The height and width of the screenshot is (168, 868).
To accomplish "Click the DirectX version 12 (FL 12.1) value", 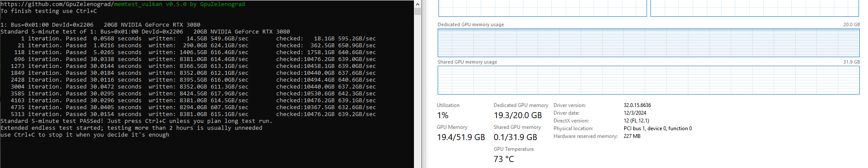I will 636,121.
